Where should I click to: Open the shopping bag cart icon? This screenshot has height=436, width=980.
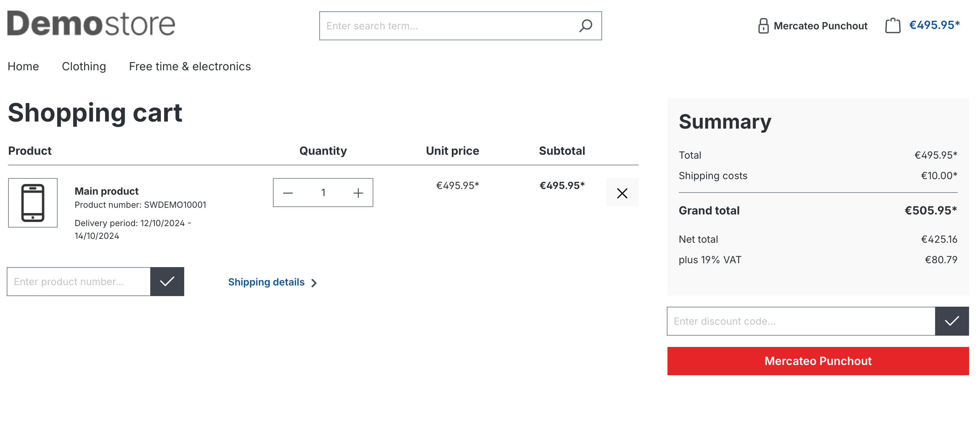(892, 25)
